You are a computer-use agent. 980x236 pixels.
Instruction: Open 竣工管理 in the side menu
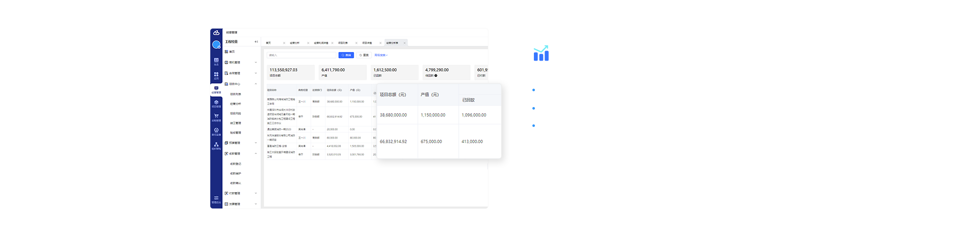pyautogui.click(x=235, y=123)
